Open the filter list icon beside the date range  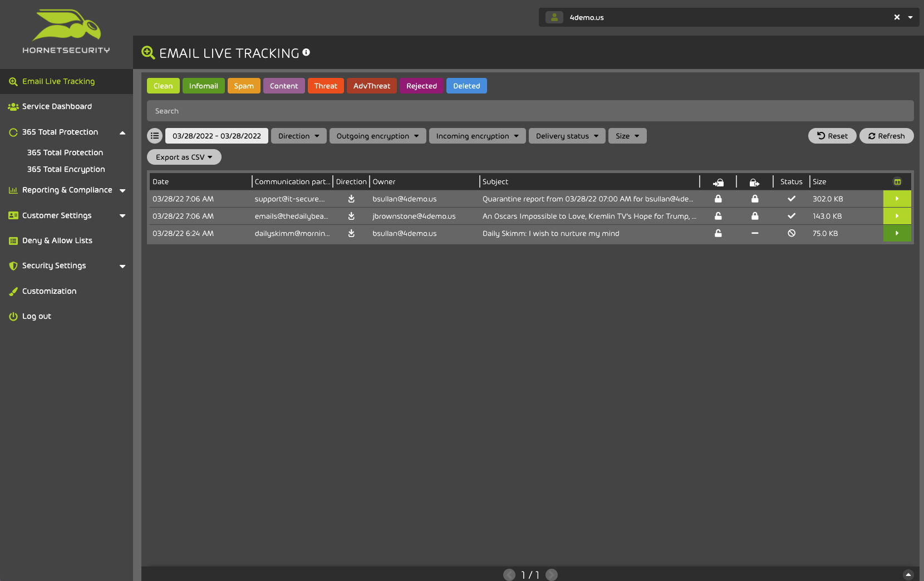tap(154, 135)
